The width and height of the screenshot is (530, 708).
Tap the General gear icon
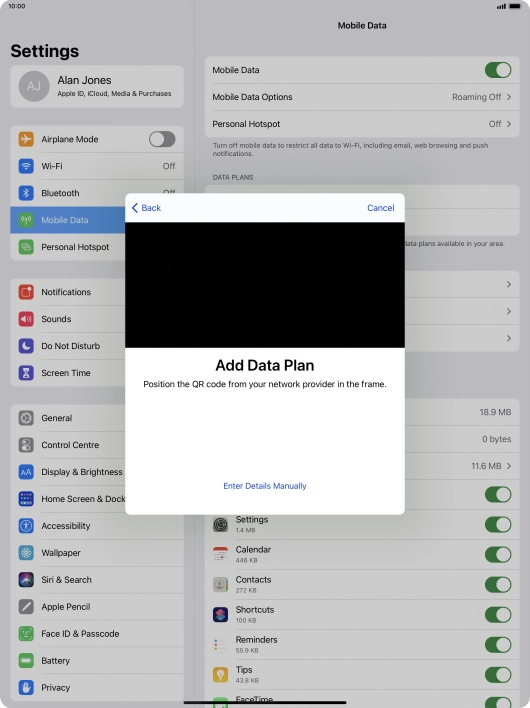tap(26, 418)
